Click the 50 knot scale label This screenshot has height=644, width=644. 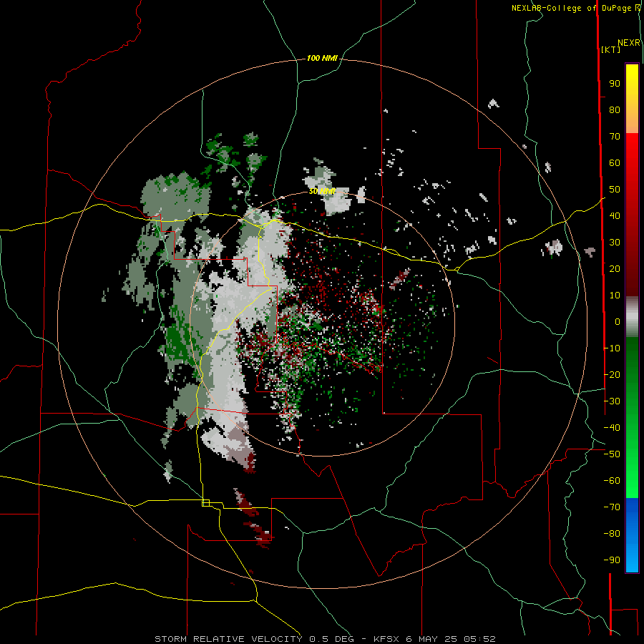click(615, 190)
